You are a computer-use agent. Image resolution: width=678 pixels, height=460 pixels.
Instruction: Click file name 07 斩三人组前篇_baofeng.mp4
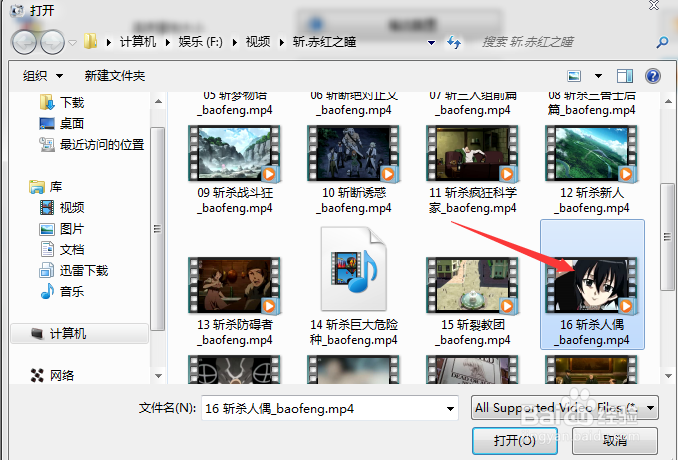pyautogui.click(x=473, y=104)
